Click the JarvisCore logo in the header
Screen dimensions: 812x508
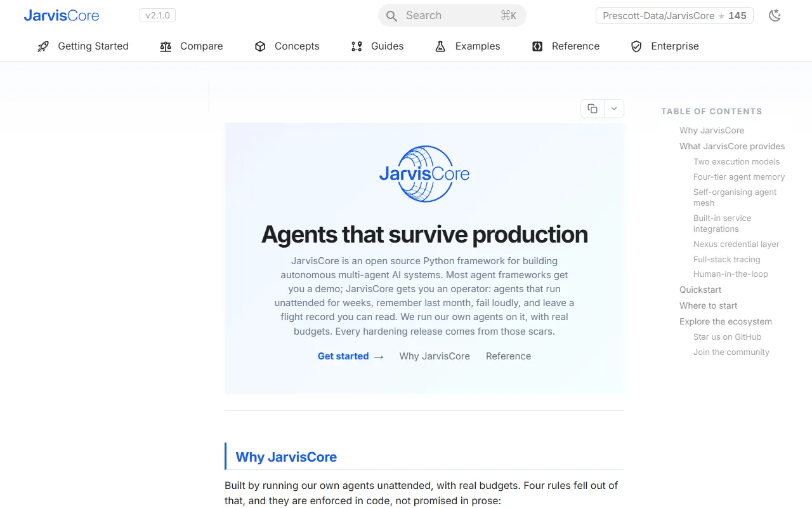pos(62,16)
